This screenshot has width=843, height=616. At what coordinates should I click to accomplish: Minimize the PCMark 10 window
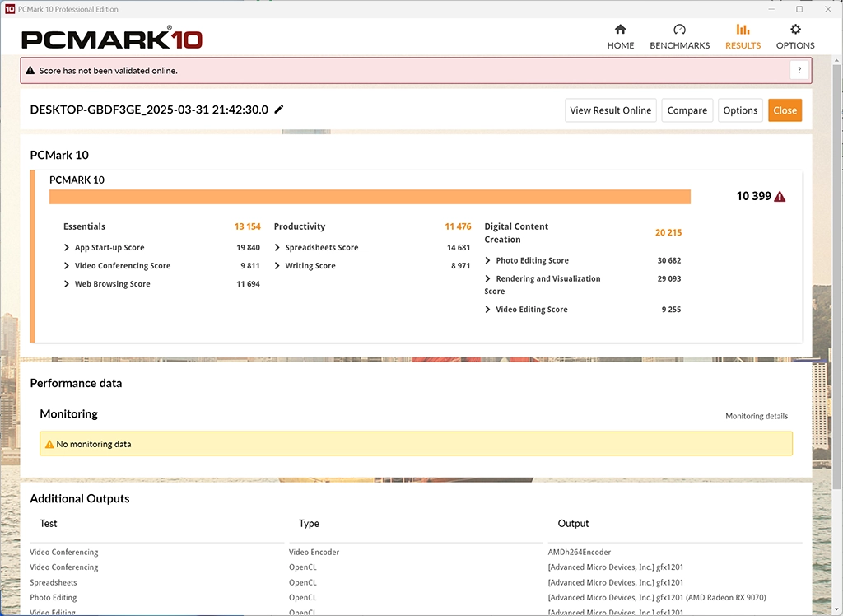[x=772, y=9]
